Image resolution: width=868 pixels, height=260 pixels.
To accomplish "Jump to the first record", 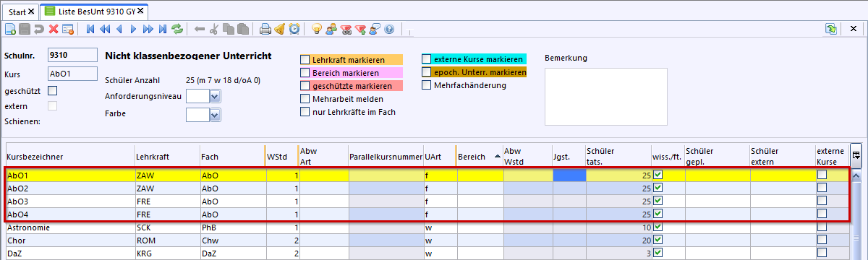I will click(91, 30).
